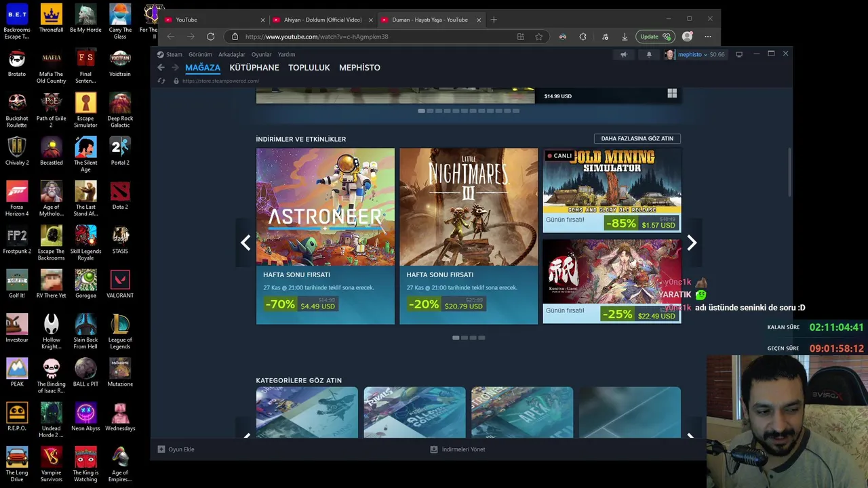Switch to the first YouTube browser tab

215,20
